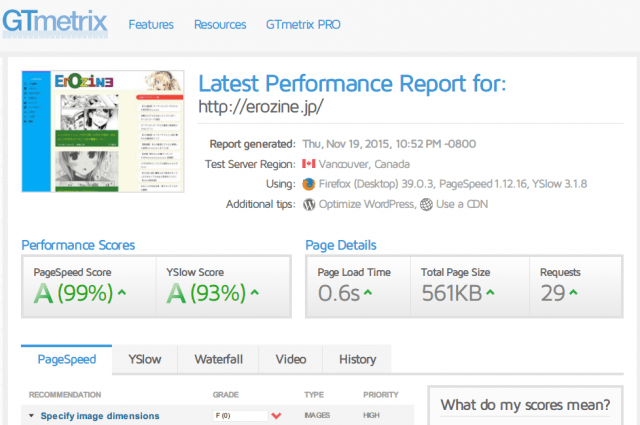Viewport: 640px width, 425px height.
Task: Click the Requests 29 value
Action: point(553,294)
